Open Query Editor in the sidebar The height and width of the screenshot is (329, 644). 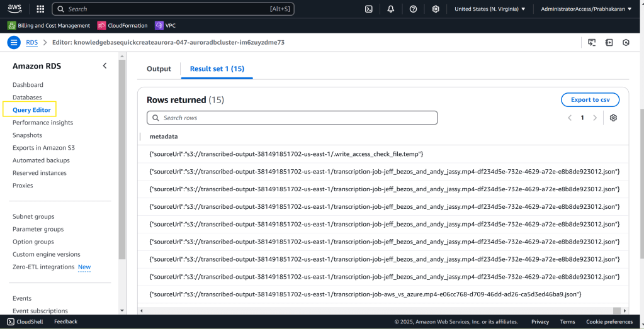31,110
